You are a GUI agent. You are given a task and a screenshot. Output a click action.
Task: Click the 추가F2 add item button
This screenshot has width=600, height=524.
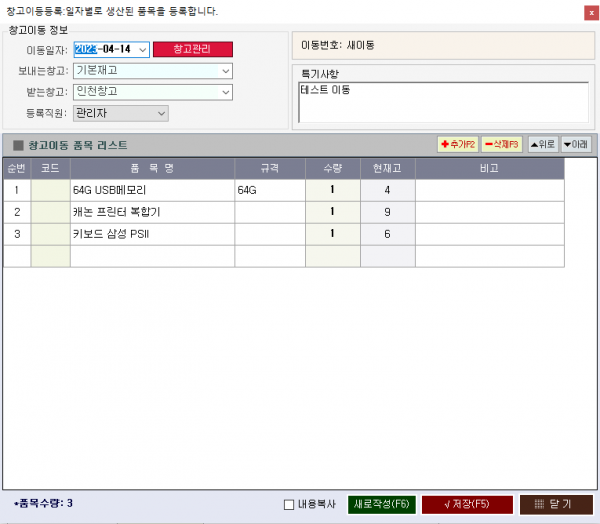(x=458, y=145)
